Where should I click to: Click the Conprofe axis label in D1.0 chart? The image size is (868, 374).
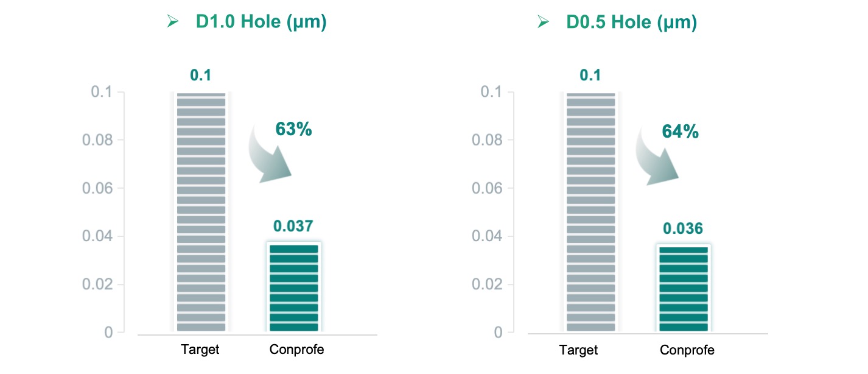coord(296,350)
